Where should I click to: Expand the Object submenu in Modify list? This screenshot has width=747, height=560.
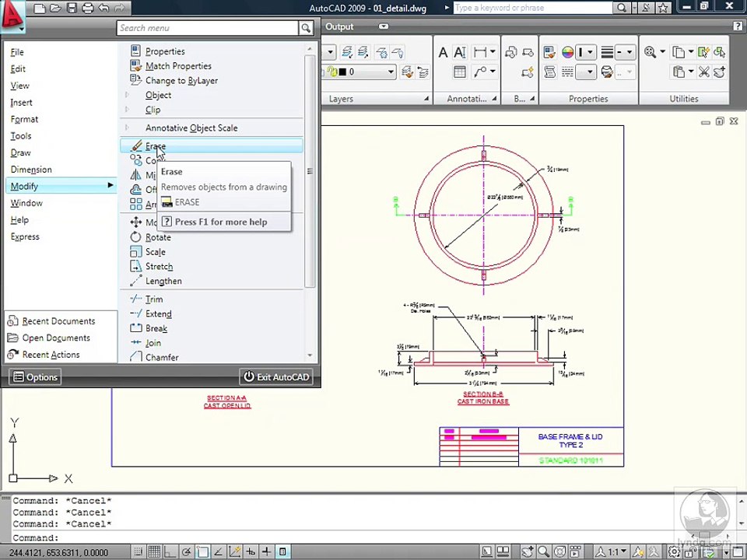(x=158, y=95)
